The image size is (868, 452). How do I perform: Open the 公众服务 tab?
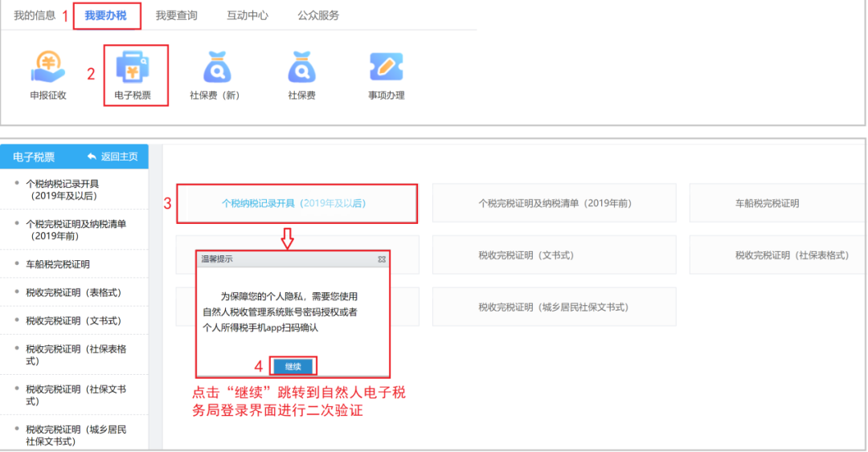[x=318, y=15]
